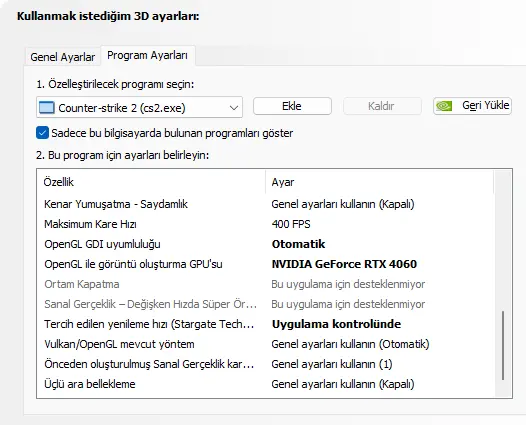Image resolution: width=526 pixels, height=425 pixels.
Task: Click the Ayar column header
Action: tap(379, 182)
